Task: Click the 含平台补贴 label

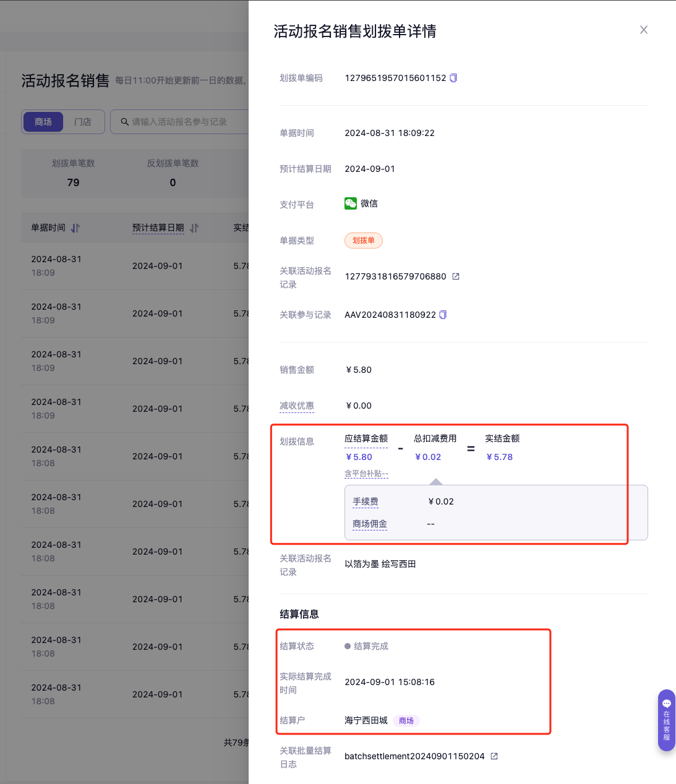Action: tap(366, 474)
